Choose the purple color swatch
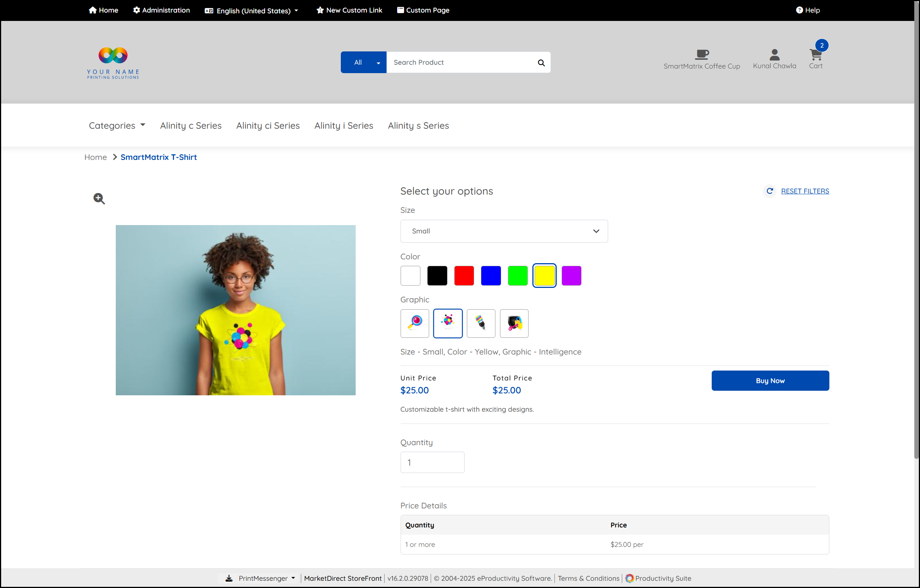 pos(571,276)
